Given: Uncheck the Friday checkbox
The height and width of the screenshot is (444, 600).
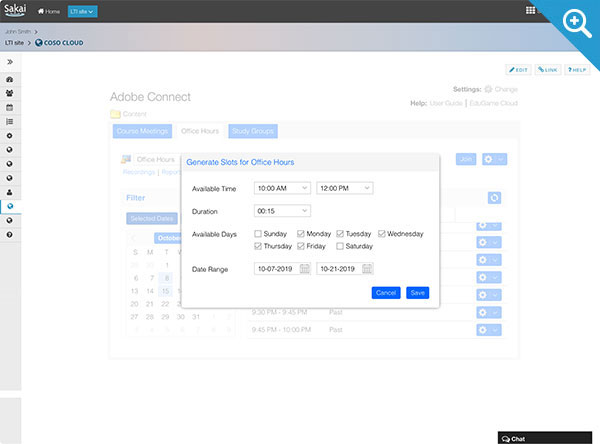Looking at the screenshot, I should point(301,246).
